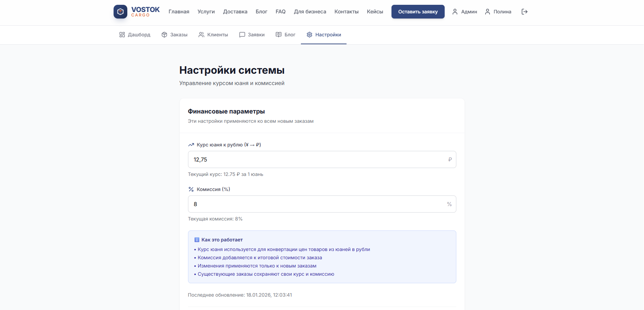Open the Главная page

[179, 12]
